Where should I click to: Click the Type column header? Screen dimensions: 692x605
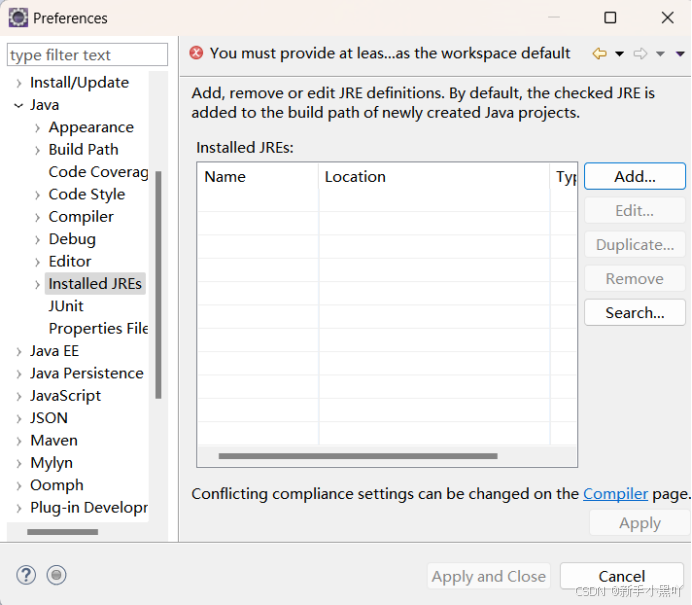point(564,177)
